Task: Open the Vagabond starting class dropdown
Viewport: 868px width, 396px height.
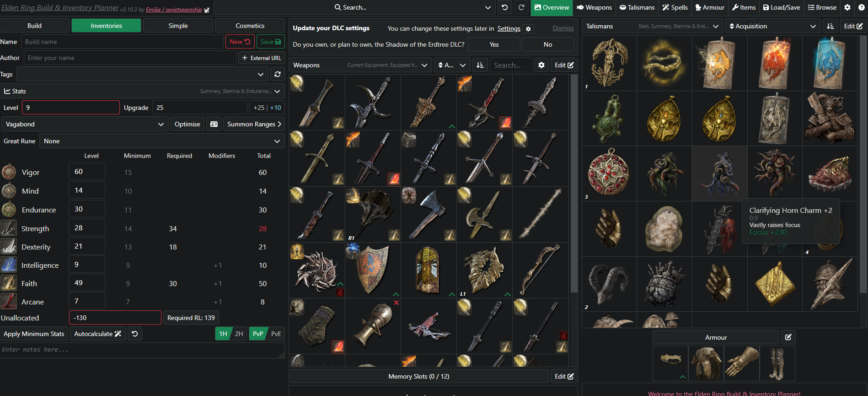Action: tap(84, 124)
